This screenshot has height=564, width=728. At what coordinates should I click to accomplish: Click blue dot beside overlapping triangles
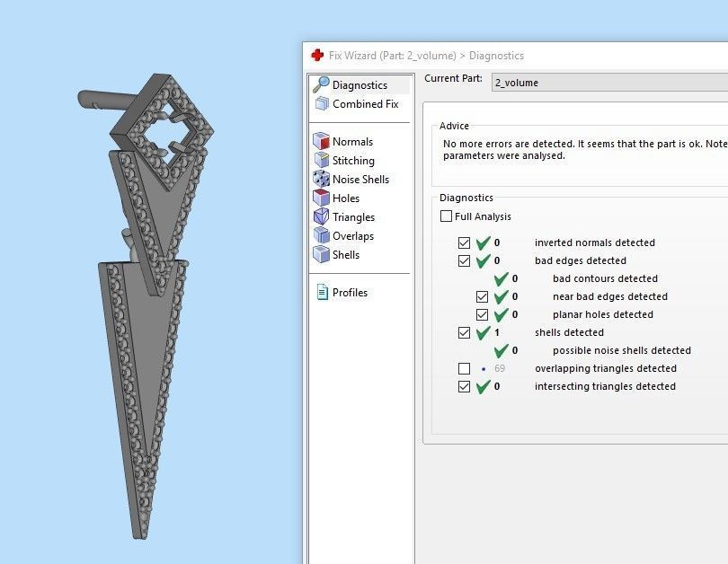484,369
